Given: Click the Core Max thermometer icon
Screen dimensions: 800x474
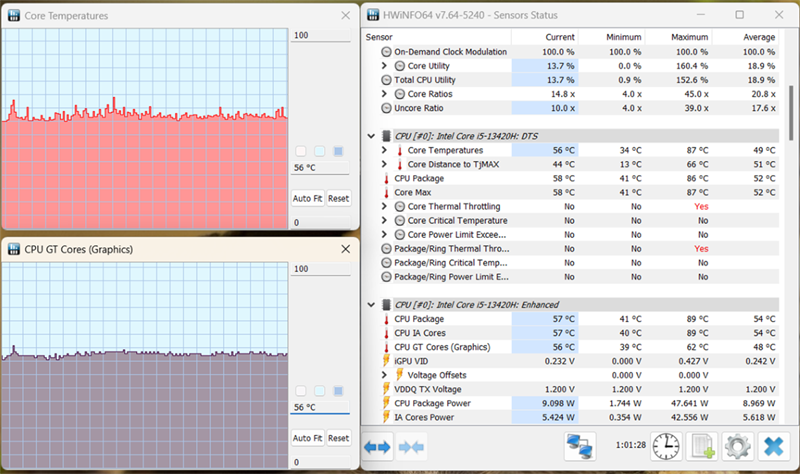Looking at the screenshot, I should point(386,192).
